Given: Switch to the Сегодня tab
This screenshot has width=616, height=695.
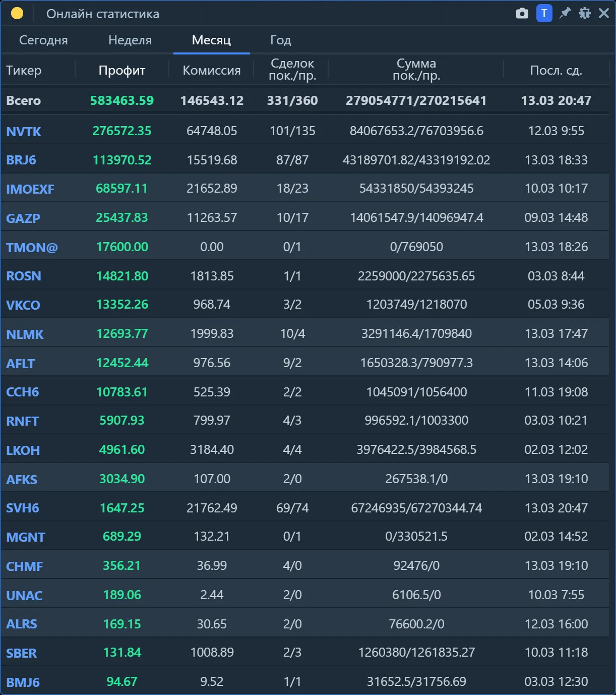Looking at the screenshot, I should coord(43,40).
